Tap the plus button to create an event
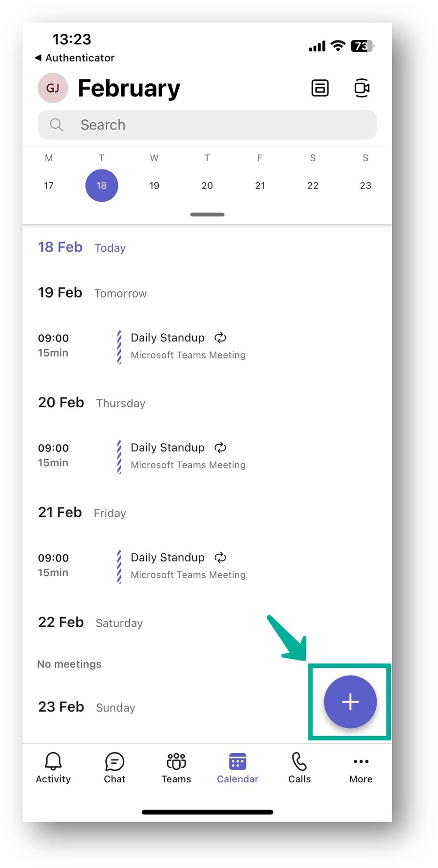 350,701
